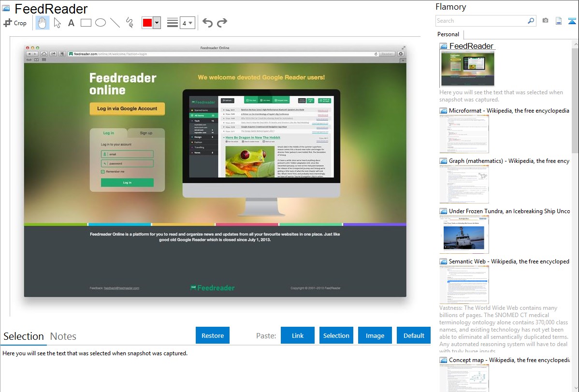Image resolution: width=579 pixels, height=392 pixels.
Task: Select the straight line tool
Action: tap(115, 23)
